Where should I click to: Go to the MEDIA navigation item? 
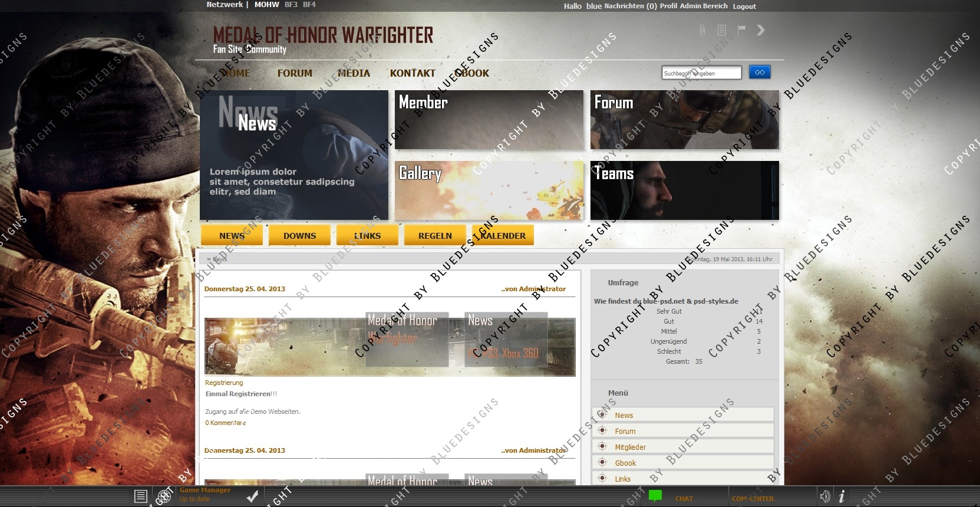point(354,73)
